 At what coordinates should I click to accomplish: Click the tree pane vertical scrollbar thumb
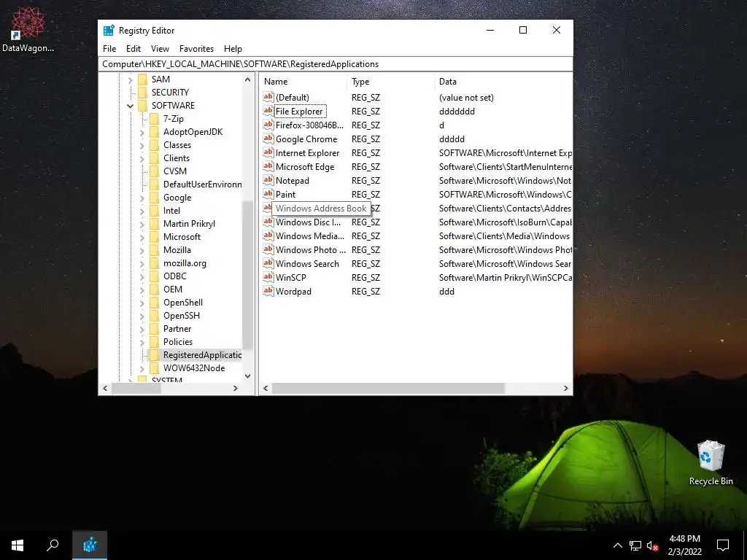[x=247, y=275]
